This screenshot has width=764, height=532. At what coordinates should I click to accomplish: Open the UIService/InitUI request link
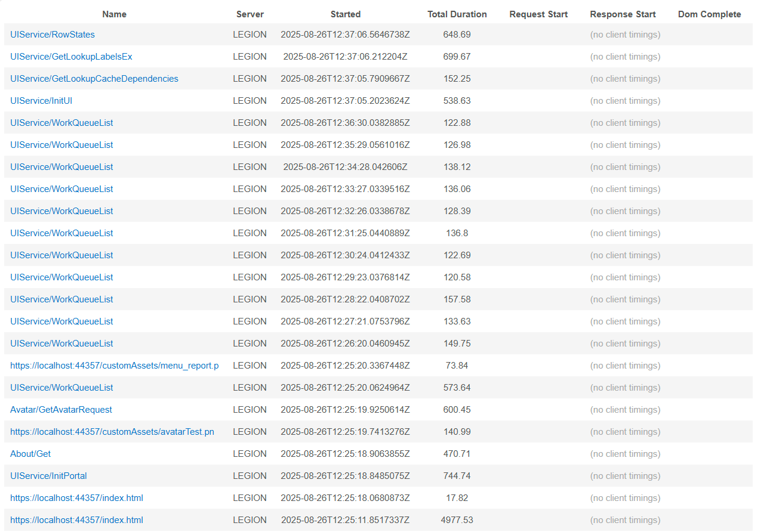tap(41, 101)
